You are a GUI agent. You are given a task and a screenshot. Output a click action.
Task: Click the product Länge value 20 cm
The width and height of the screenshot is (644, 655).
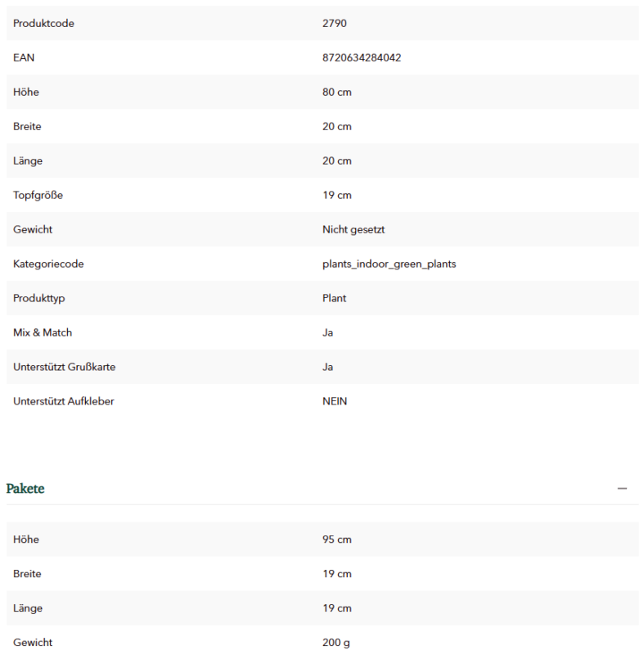337,160
